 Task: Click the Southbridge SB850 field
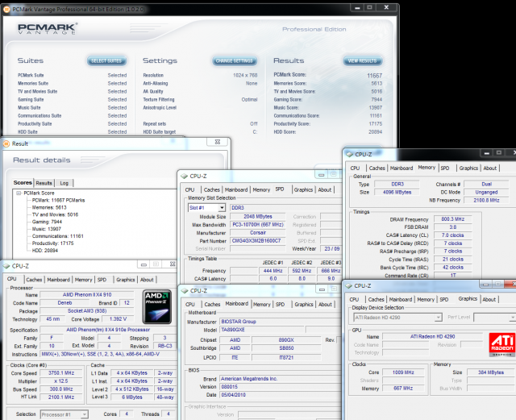click(x=286, y=348)
